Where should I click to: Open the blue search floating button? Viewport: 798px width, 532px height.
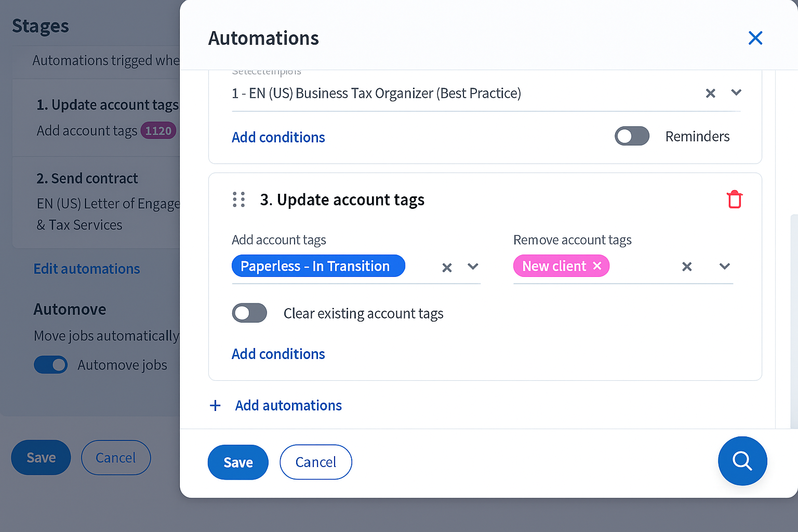pos(742,461)
